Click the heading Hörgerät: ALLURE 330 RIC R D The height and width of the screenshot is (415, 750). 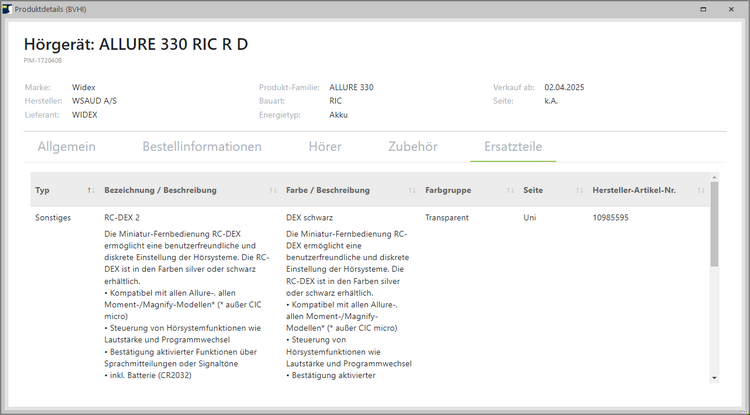(136, 44)
